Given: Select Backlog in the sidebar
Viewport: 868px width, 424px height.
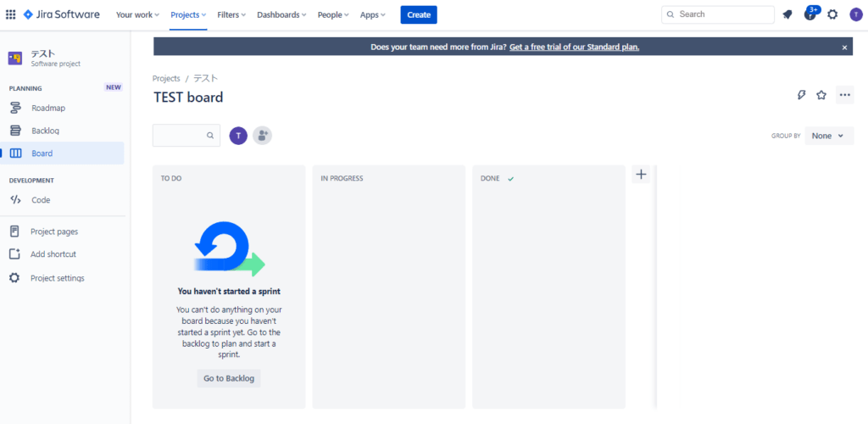Looking at the screenshot, I should pyautogui.click(x=45, y=131).
